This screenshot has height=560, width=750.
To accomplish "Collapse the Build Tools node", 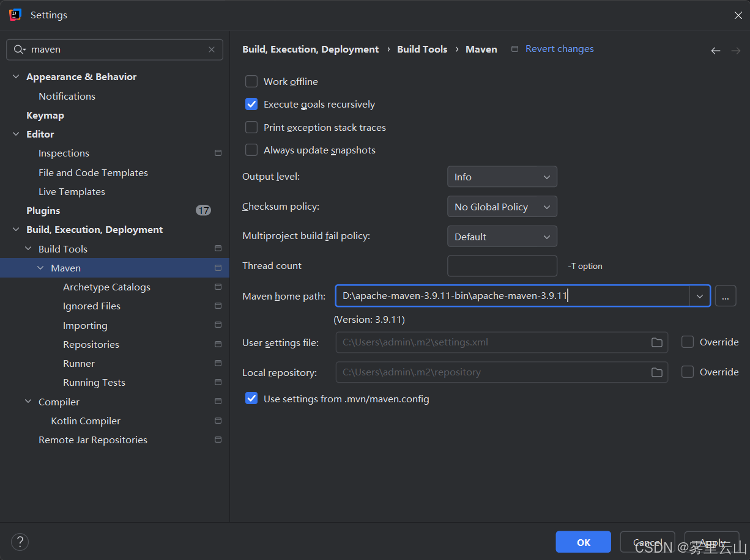I will click(28, 249).
